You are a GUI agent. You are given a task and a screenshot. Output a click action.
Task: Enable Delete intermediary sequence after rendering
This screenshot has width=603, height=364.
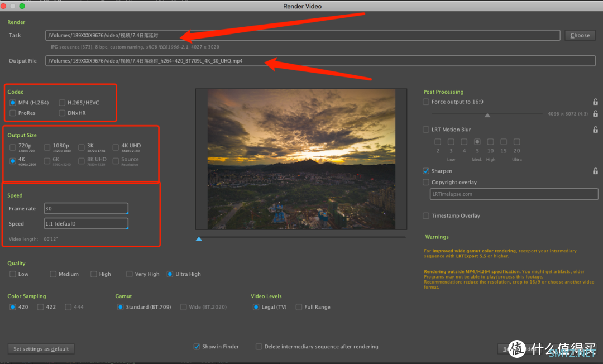pos(259,347)
